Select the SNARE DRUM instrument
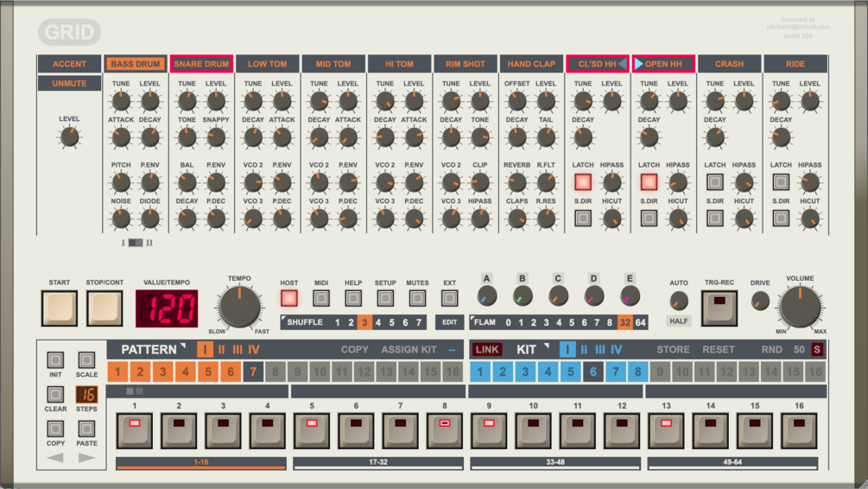 pos(201,64)
